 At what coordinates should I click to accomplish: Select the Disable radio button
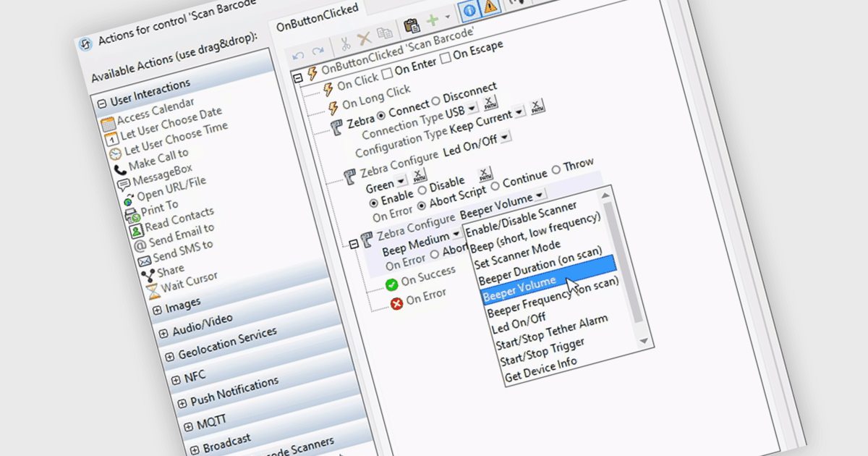pos(423,190)
